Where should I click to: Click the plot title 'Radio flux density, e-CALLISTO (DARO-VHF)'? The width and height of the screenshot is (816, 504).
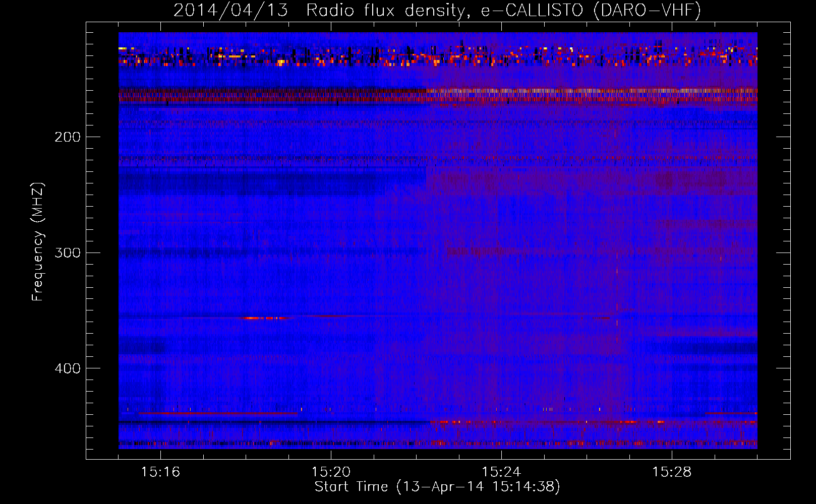pos(503,11)
